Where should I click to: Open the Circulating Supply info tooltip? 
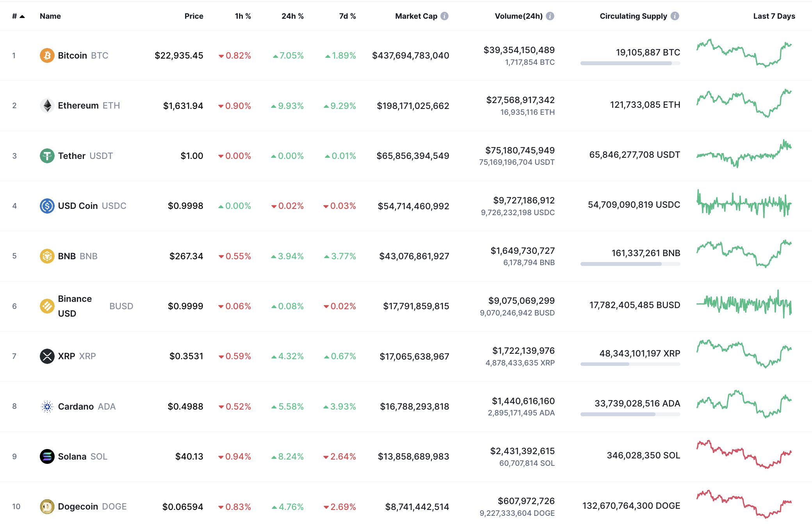pos(675,16)
